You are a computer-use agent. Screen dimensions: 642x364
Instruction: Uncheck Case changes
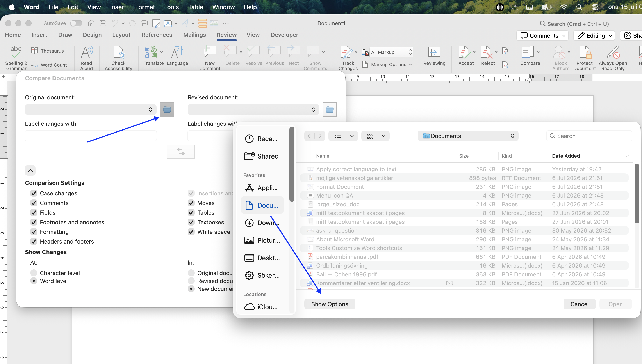[34, 193]
